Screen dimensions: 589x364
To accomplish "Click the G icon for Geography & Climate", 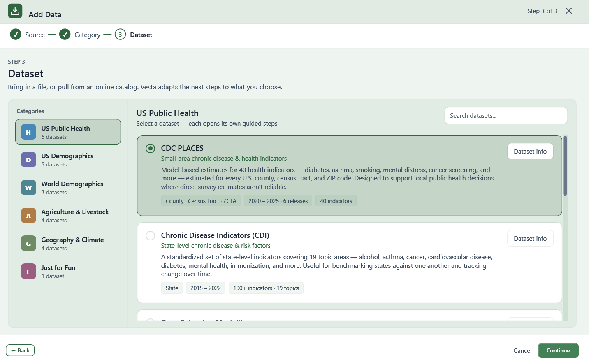I will [28, 244].
